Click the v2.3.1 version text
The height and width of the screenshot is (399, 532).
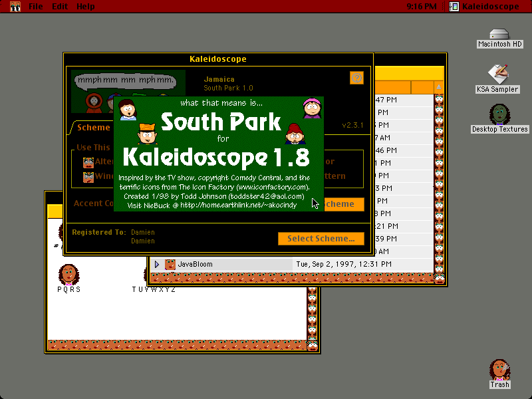tap(352, 125)
